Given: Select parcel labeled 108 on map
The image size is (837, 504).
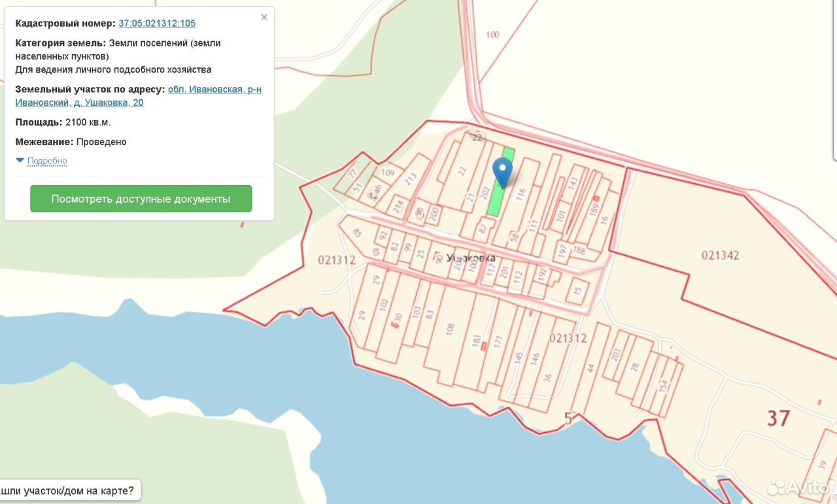Looking at the screenshot, I should [x=449, y=328].
